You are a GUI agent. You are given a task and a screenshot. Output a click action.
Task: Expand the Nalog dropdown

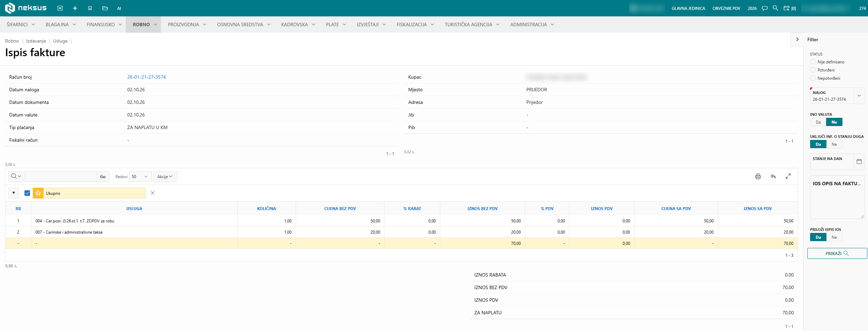[859, 96]
